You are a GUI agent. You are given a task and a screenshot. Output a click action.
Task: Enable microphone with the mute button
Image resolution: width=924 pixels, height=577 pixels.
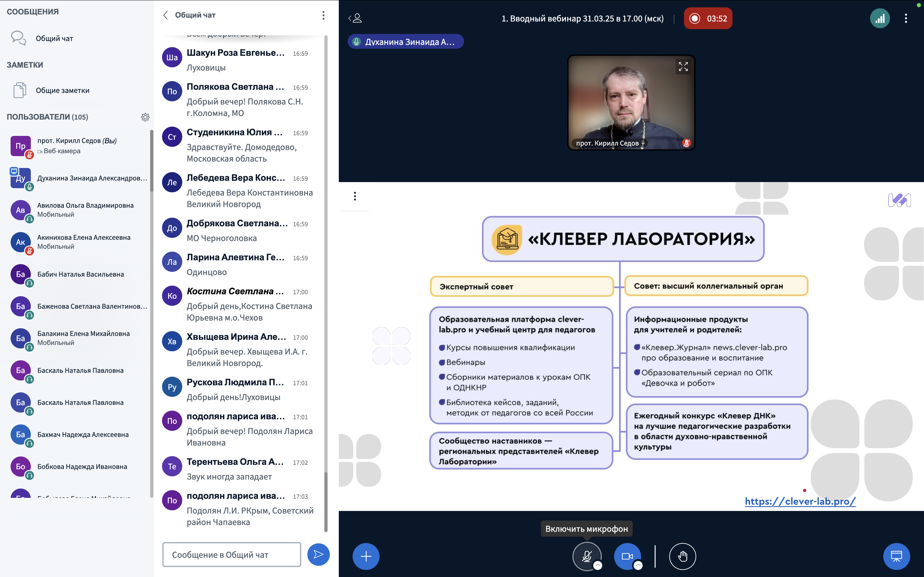coord(586,556)
